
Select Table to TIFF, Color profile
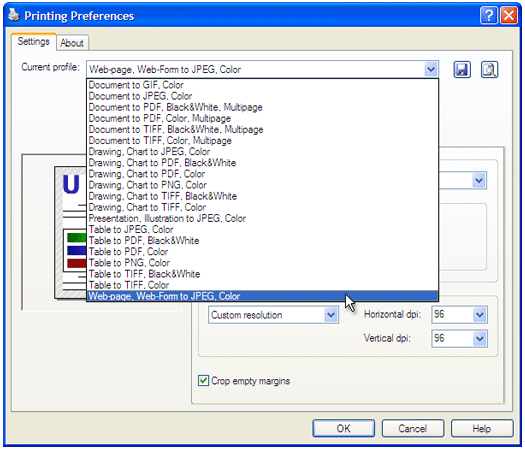coord(262,285)
